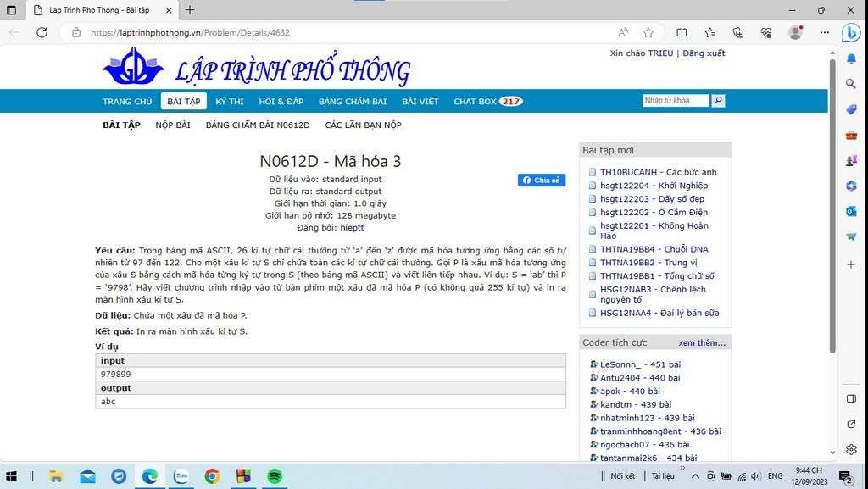868x489 pixels.
Task: Click Facebook Chia sẻ share button
Action: coord(541,181)
